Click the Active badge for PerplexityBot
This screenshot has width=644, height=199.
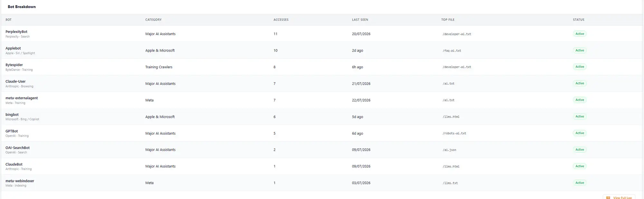[580, 34]
